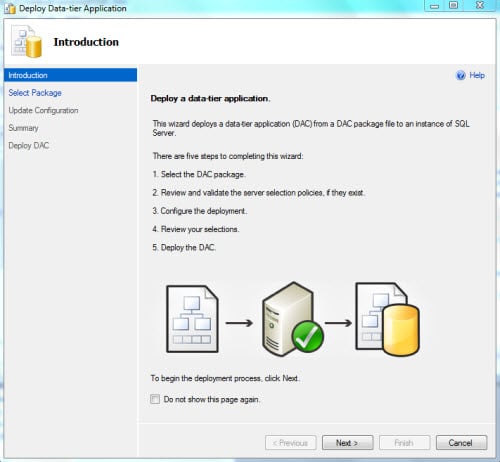Click the title bar application icon
Viewport: 500px width, 462px height.
click(10, 8)
